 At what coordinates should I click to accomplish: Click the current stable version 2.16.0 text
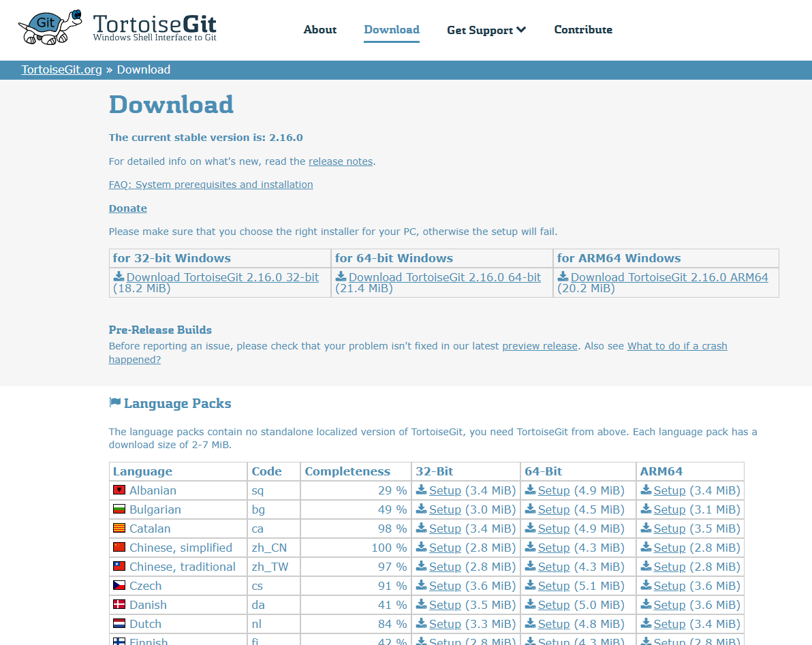pyautogui.click(x=206, y=138)
